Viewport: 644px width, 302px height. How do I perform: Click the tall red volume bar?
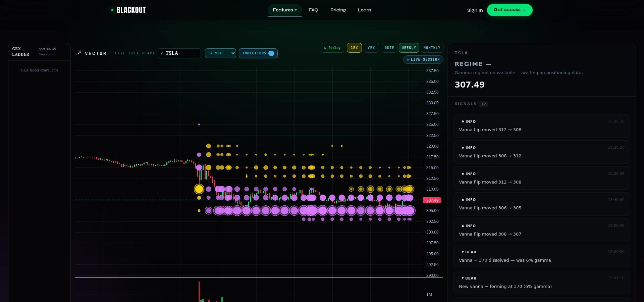(x=199, y=292)
